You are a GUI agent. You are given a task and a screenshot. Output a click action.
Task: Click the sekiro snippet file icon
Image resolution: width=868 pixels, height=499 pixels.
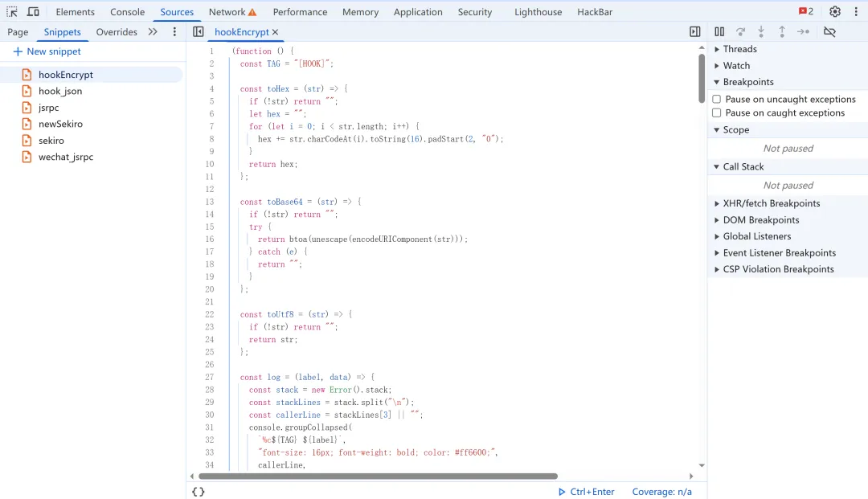[27, 140]
